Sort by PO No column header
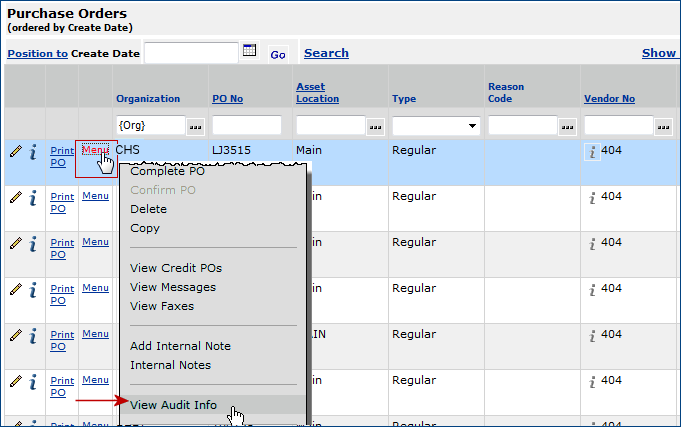This screenshot has width=681, height=427. (227, 99)
